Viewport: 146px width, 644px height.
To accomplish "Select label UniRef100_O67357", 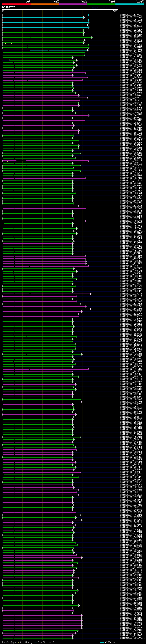I will pyautogui.click(x=131, y=143).
